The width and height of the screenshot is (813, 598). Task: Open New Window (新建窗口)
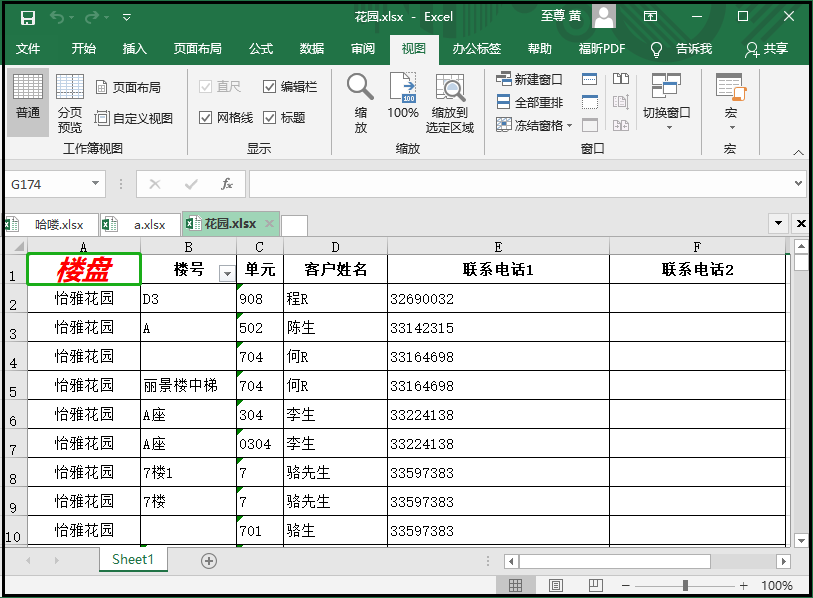[x=530, y=79]
